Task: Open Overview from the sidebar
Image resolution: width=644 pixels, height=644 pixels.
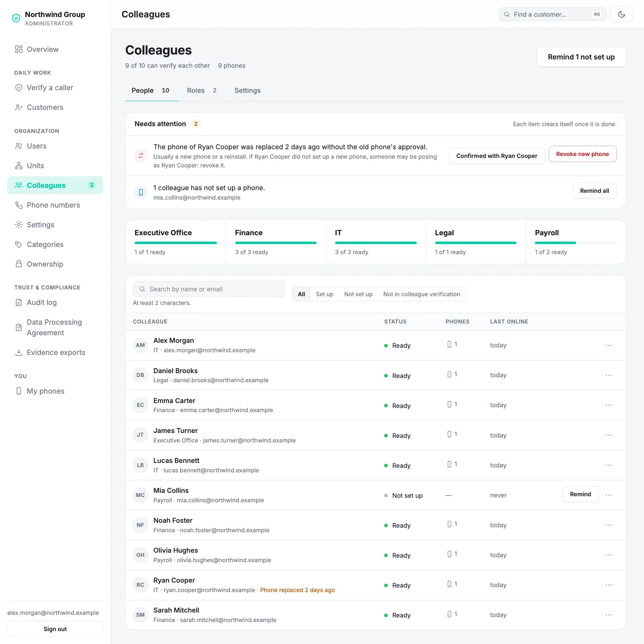Action: coord(55,49)
